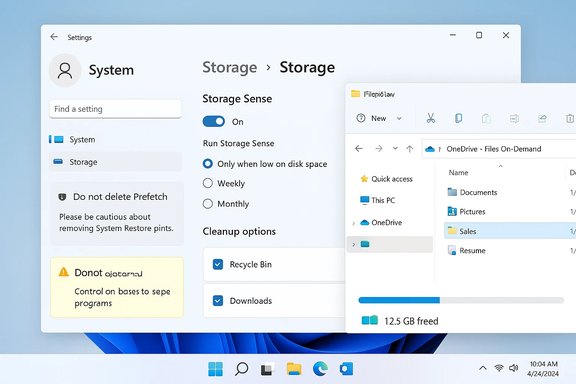Viewport: 576px width, 384px height.
Task: Click the warning triangle icon in yellow notice
Action: 64,272
